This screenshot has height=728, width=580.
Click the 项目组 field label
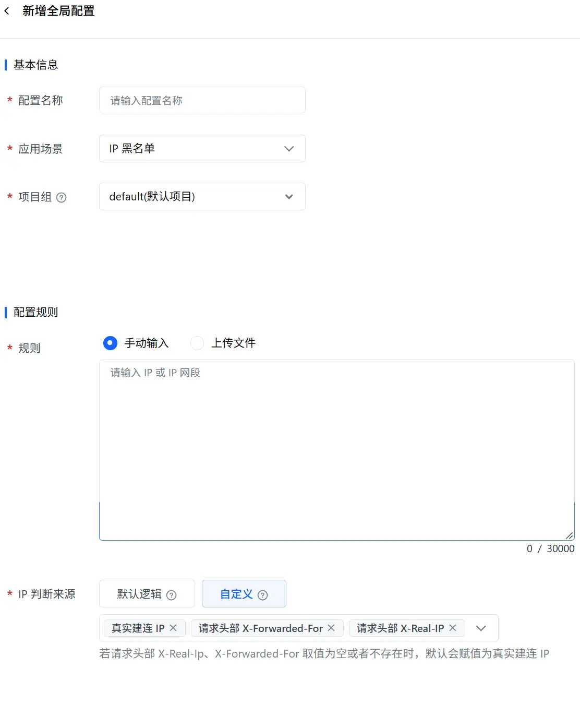tap(35, 197)
